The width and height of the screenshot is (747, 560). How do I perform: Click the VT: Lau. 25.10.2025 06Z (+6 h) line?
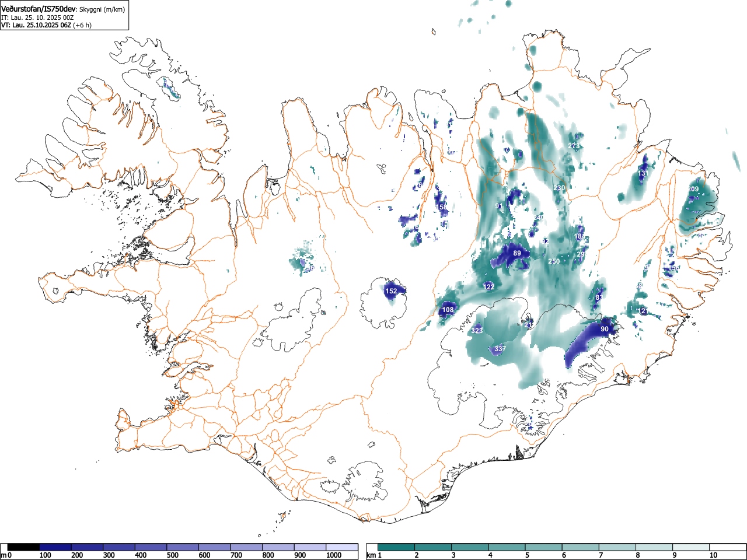46,25
